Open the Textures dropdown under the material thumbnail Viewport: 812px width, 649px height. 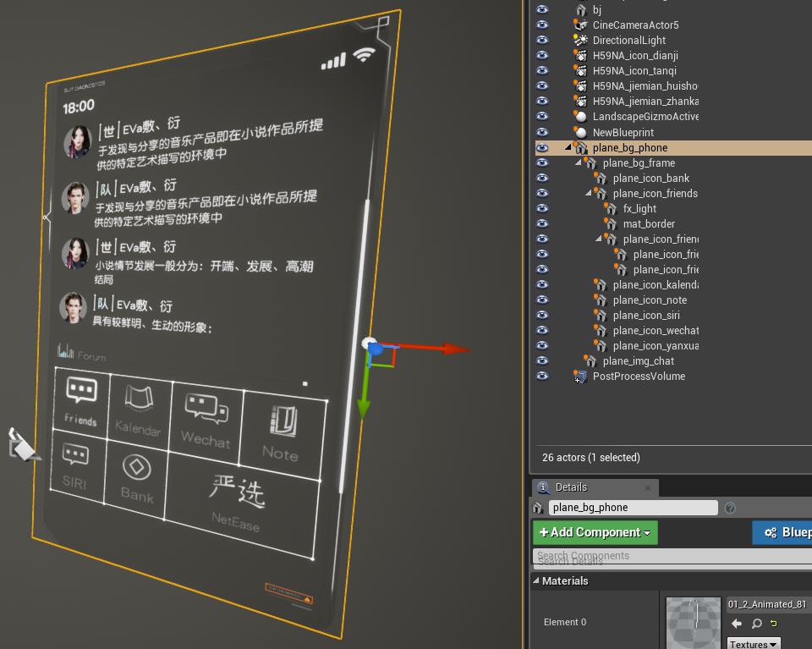(x=753, y=643)
